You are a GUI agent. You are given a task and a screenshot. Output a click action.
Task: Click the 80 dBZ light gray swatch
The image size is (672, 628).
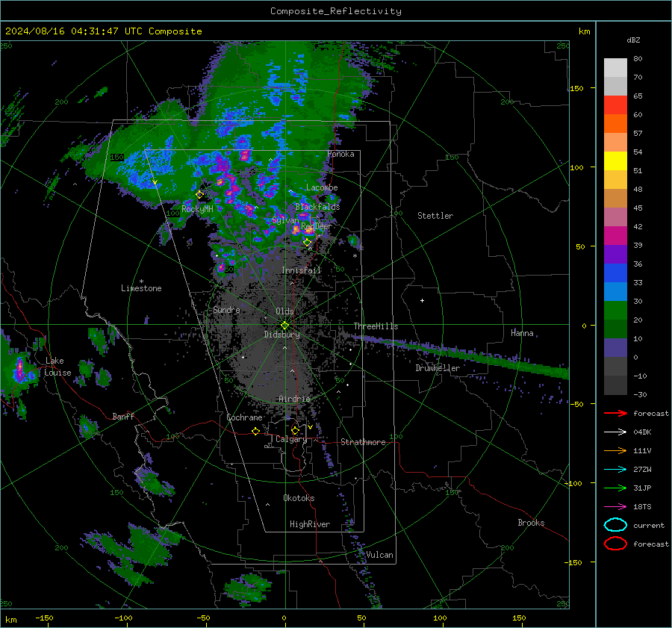click(615, 67)
